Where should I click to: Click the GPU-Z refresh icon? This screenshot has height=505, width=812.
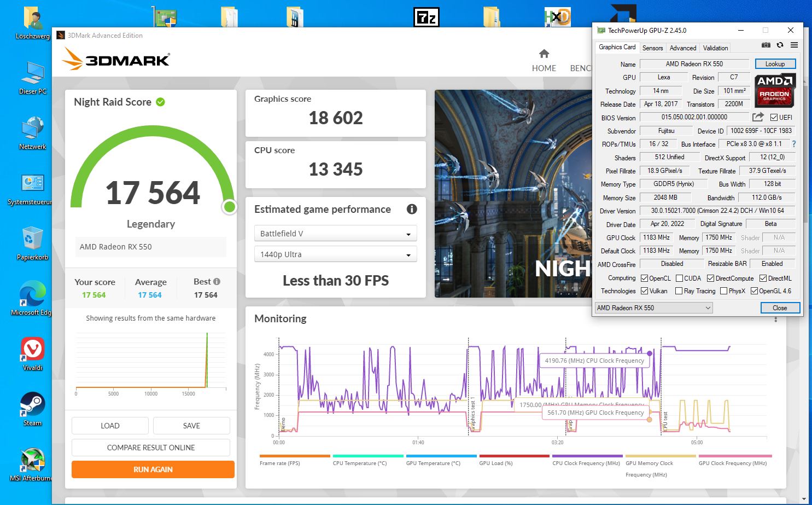coord(780,45)
